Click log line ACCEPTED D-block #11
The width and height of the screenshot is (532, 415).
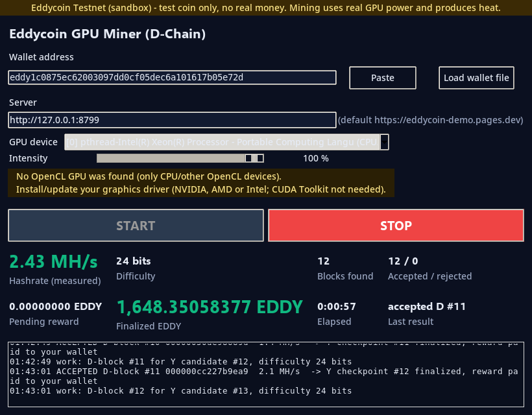point(264,376)
